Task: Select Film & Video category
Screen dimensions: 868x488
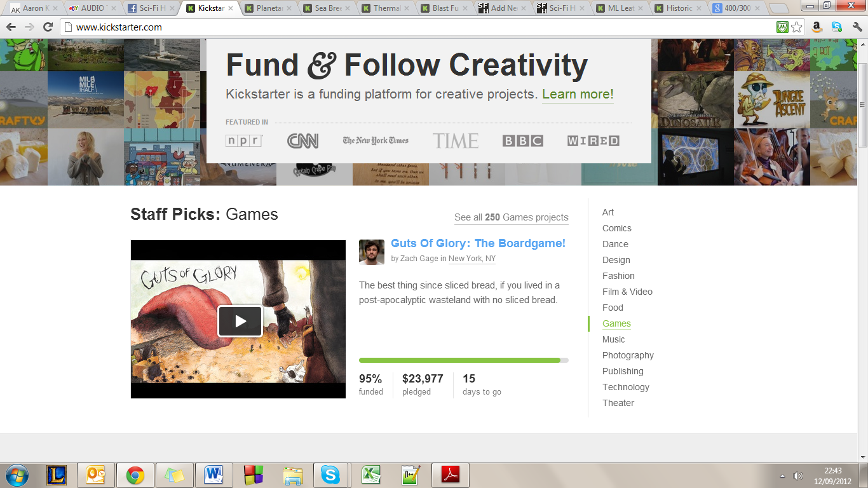Action: click(x=627, y=292)
